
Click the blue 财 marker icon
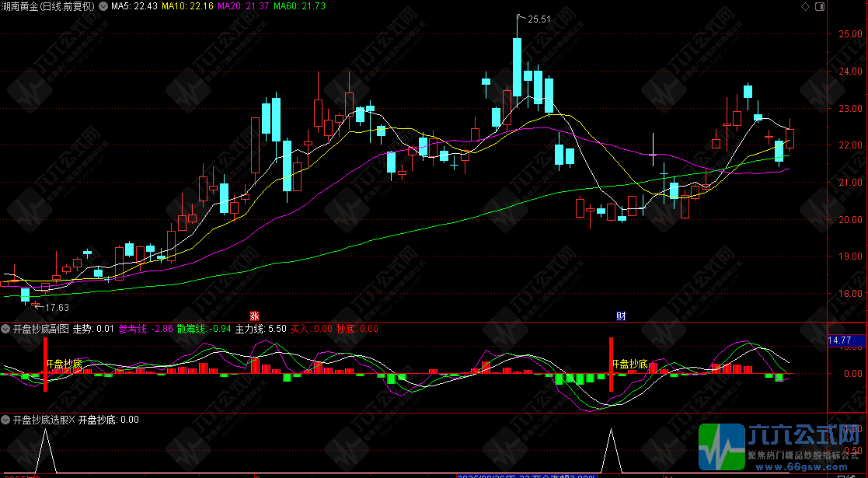click(x=621, y=316)
